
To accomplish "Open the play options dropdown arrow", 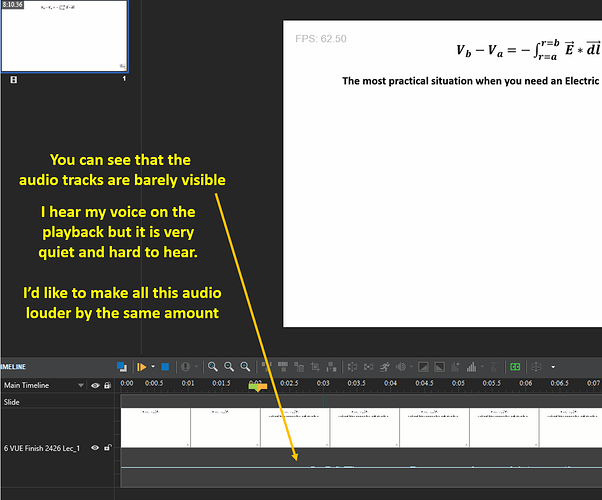I will point(153,367).
